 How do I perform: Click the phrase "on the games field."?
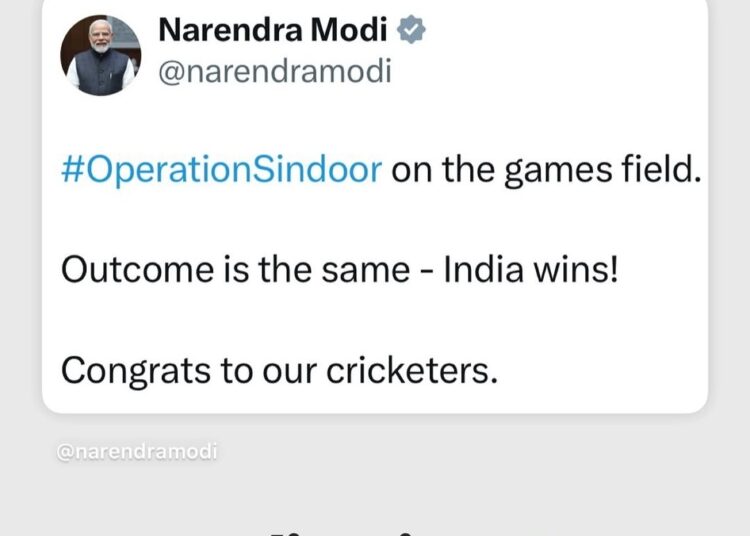(545, 170)
